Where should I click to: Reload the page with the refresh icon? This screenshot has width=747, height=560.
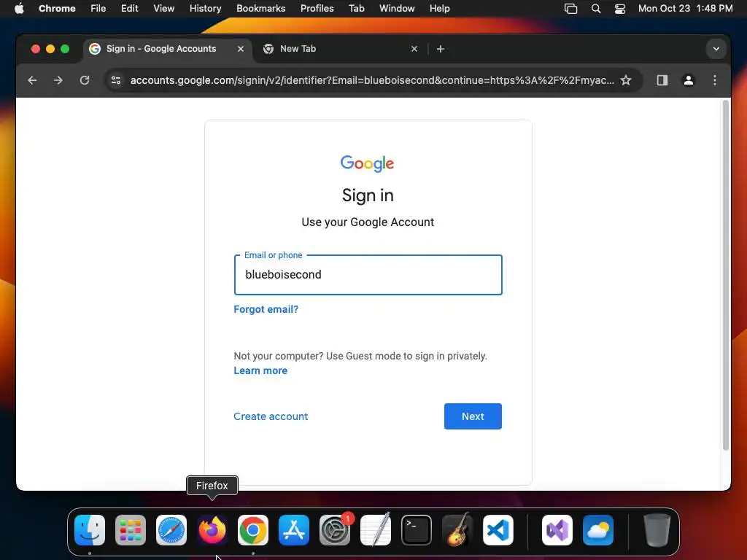85,80
